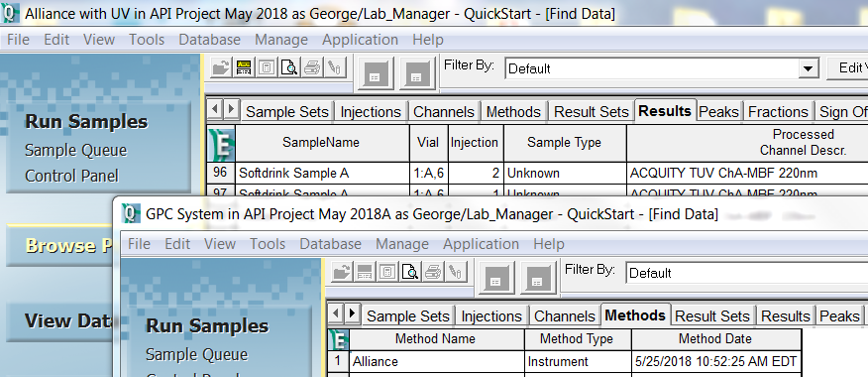Click Run Samples in GPC System sidebar

pyautogui.click(x=207, y=325)
